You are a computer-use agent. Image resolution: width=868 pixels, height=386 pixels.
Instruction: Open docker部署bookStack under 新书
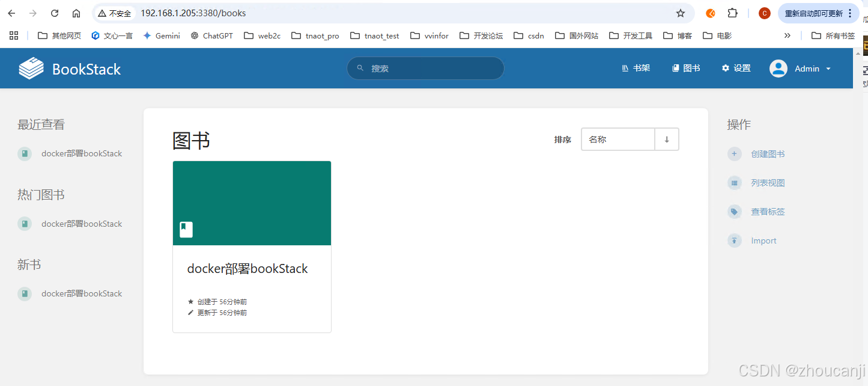pos(82,293)
